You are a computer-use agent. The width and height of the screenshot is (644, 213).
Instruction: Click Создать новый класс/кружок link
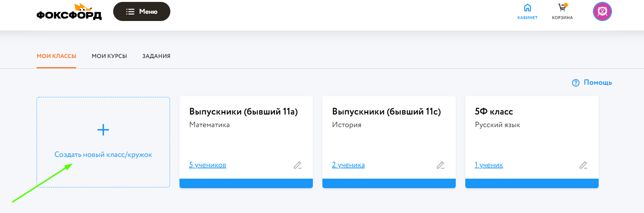(103, 155)
